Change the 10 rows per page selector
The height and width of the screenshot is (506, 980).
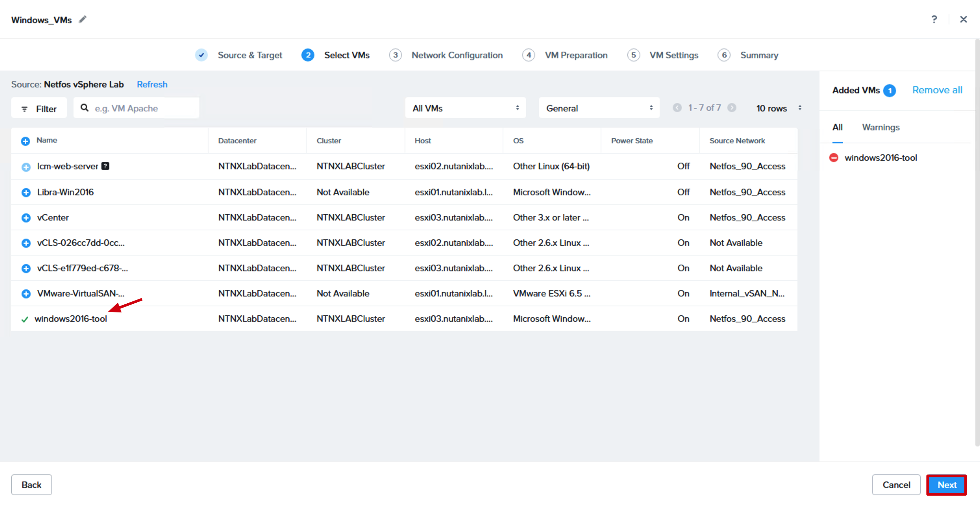tap(778, 108)
